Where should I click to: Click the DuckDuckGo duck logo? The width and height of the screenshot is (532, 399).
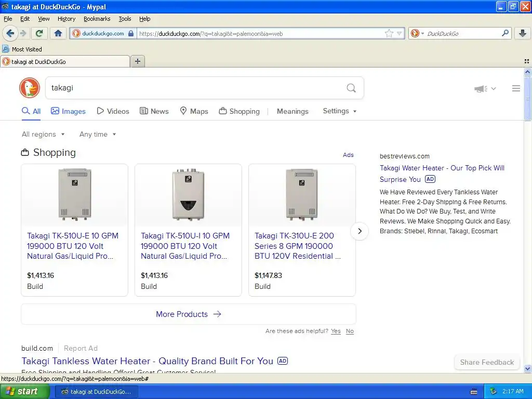[30, 88]
